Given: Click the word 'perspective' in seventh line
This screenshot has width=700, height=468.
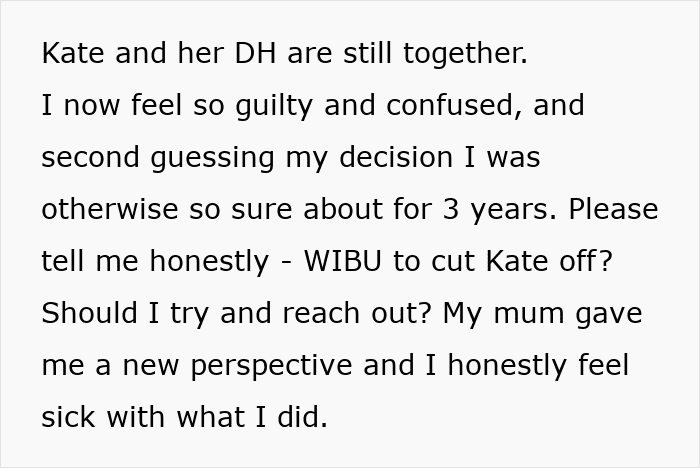Looking at the screenshot, I should coord(271,365).
